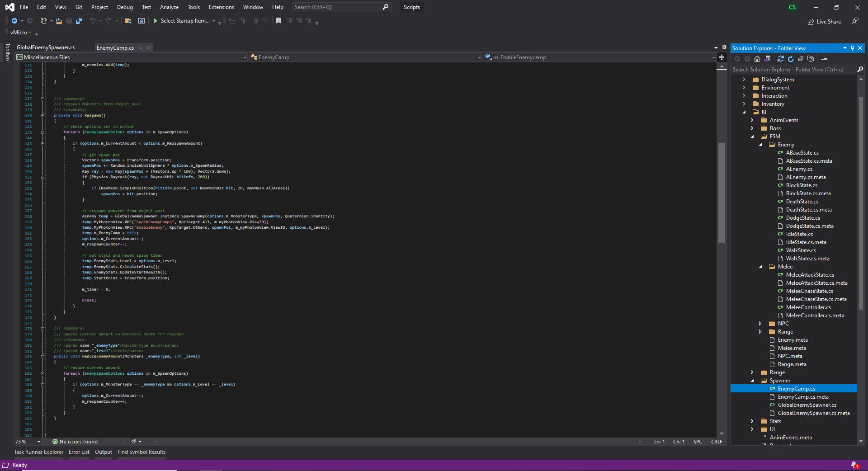
Task: Open the Error List panel tab
Action: click(79, 452)
